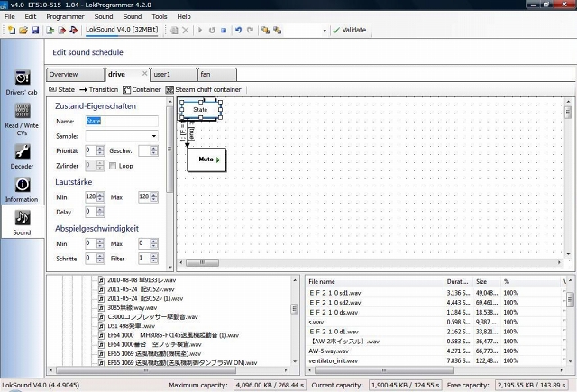The image size is (577, 392).
Task: Open the Read / Write CVs panel
Action: (22, 120)
